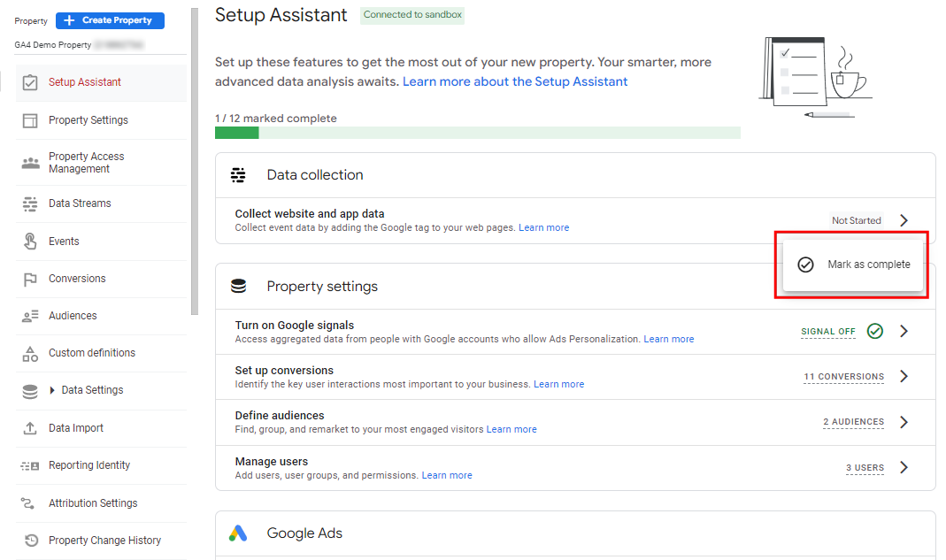Click the Connected to sandbox badge
Image resolution: width=946 pixels, height=560 pixels.
(x=412, y=15)
